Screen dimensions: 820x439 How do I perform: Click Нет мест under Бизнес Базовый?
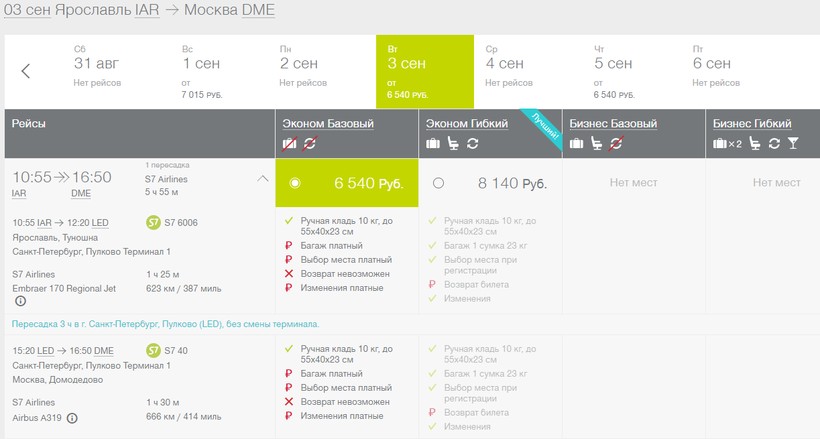[x=633, y=183]
